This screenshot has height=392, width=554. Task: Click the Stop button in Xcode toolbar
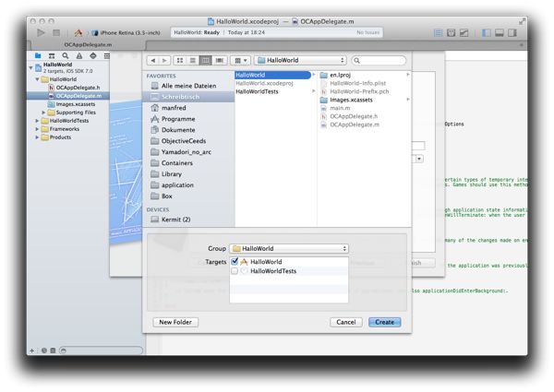pos(56,33)
